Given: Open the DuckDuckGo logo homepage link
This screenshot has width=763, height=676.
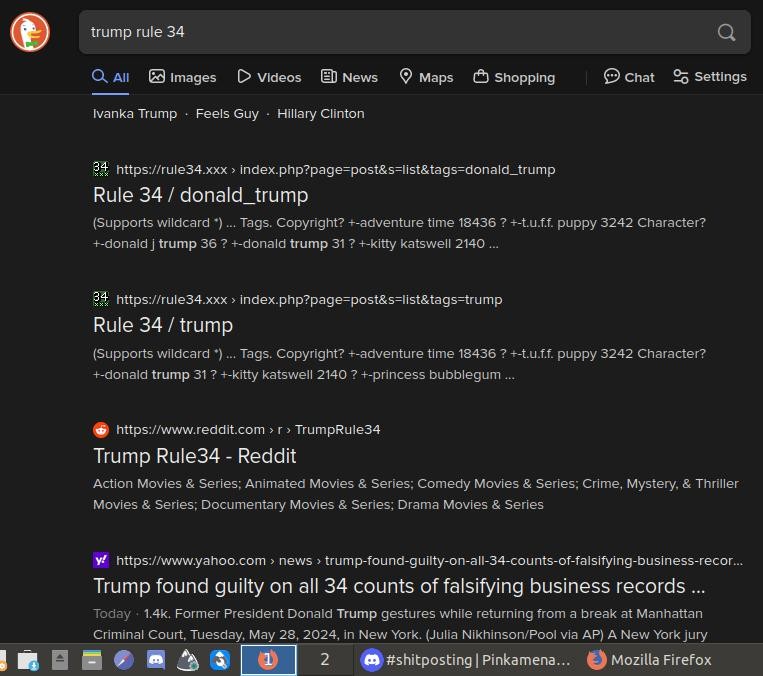Looking at the screenshot, I should pyautogui.click(x=30, y=32).
